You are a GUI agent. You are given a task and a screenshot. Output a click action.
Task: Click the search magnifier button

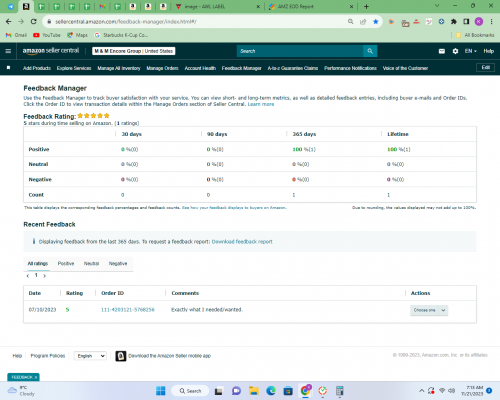(370, 51)
